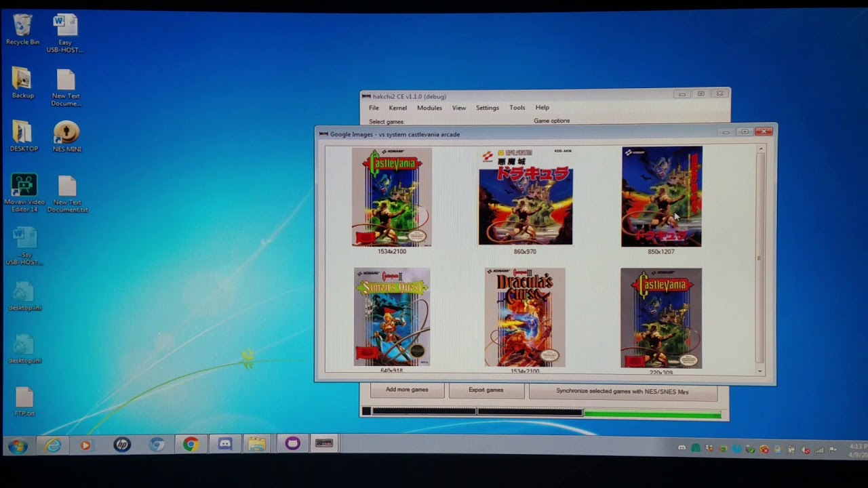
Task: Click the Export games button
Action: point(486,390)
